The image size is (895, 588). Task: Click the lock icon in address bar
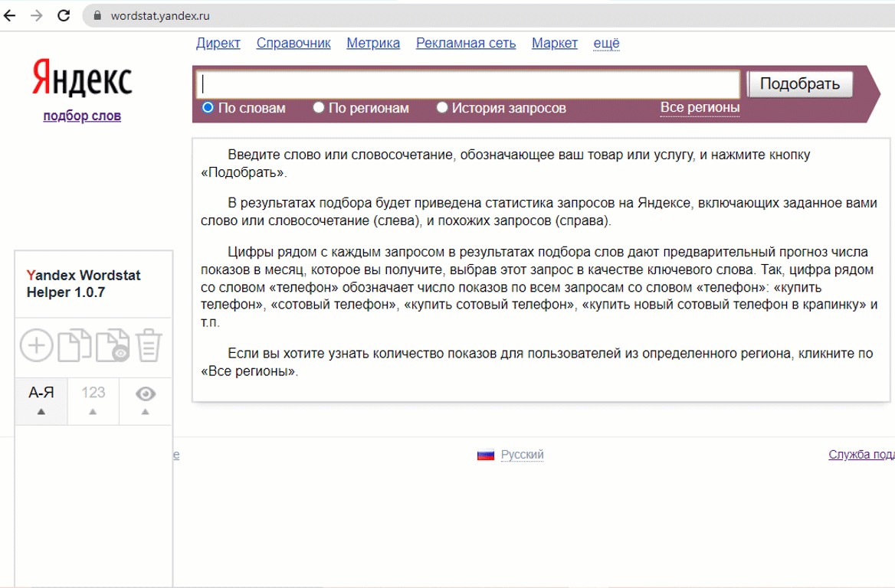click(97, 16)
